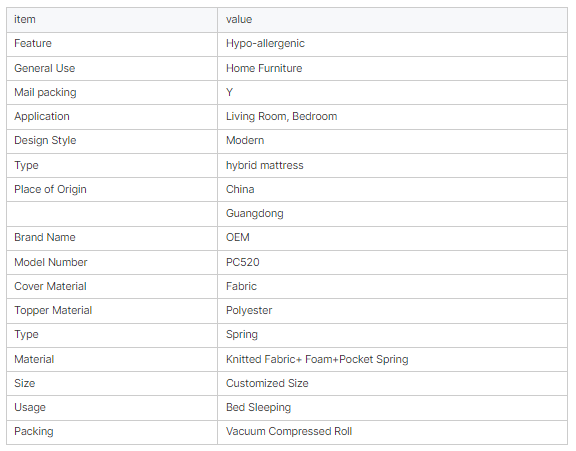Select model number PC520
This screenshot has height=451, width=576.
(x=242, y=262)
